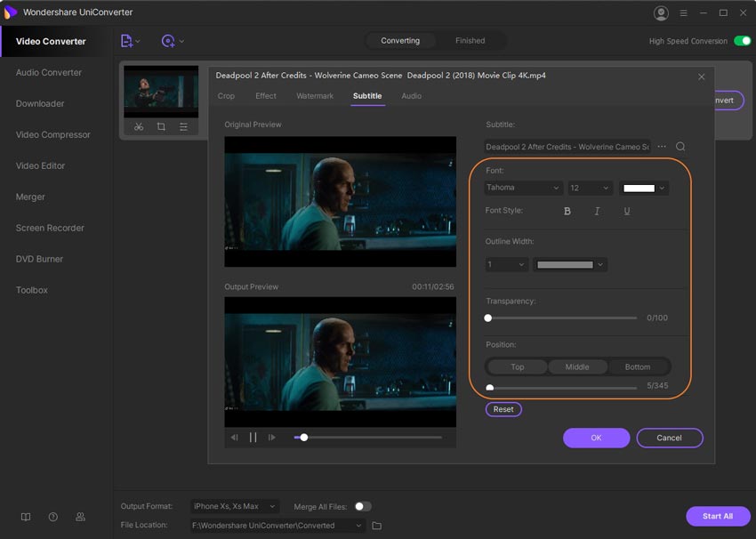Open the outline width dropdown
This screenshot has width=756, height=539.
point(506,264)
